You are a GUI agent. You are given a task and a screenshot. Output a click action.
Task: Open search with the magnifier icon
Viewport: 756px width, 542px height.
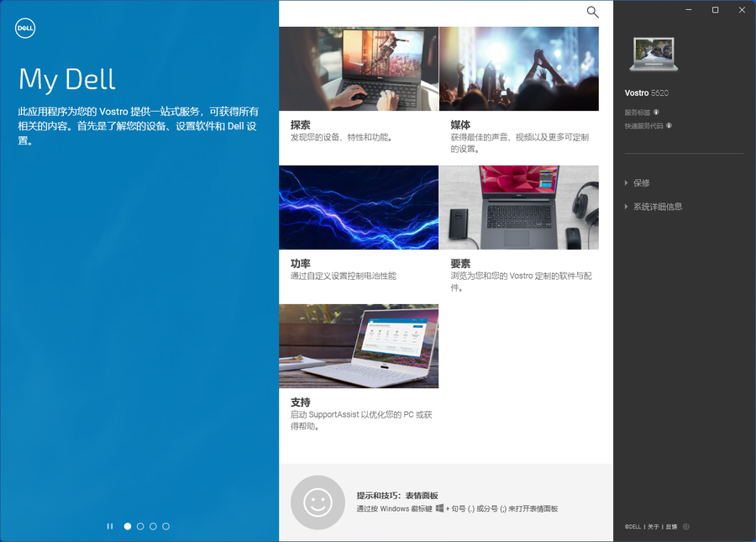point(592,12)
